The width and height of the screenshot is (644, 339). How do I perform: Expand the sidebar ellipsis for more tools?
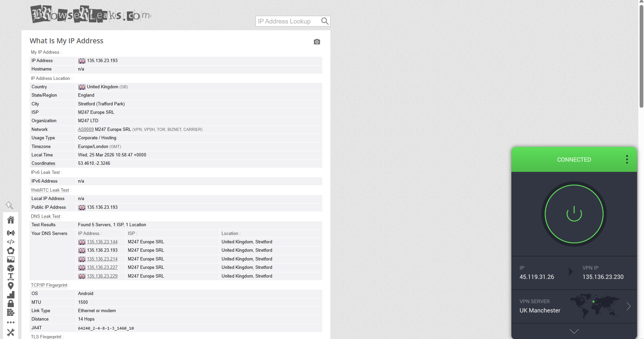[10, 322]
